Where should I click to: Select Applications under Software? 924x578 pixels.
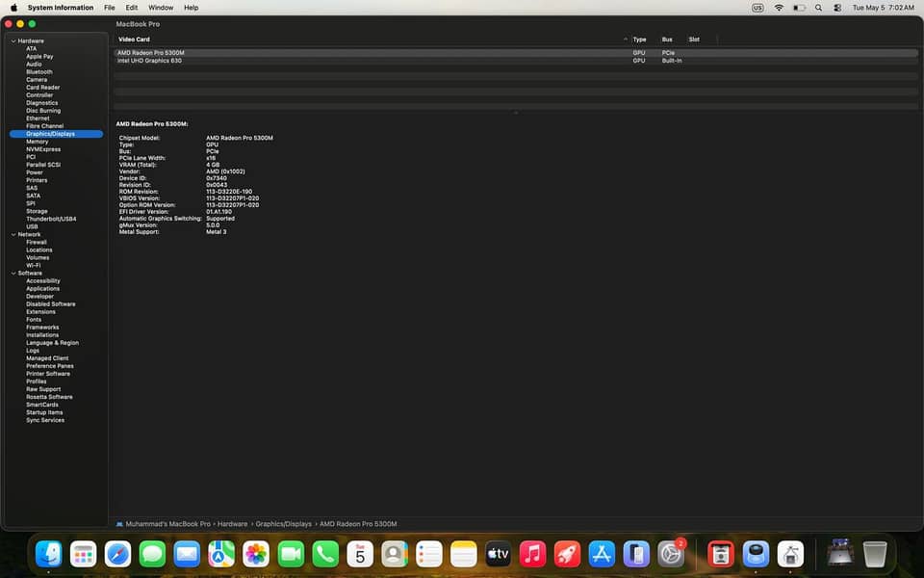[43, 288]
